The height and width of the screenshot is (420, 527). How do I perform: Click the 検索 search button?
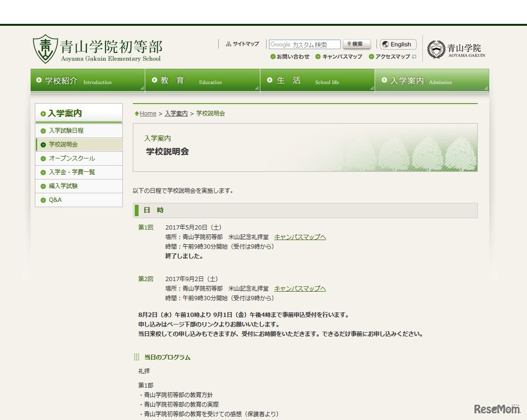[x=356, y=44]
